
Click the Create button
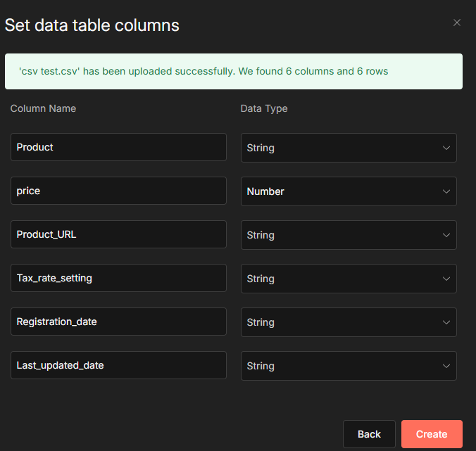pyautogui.click(x=432, y=434)
